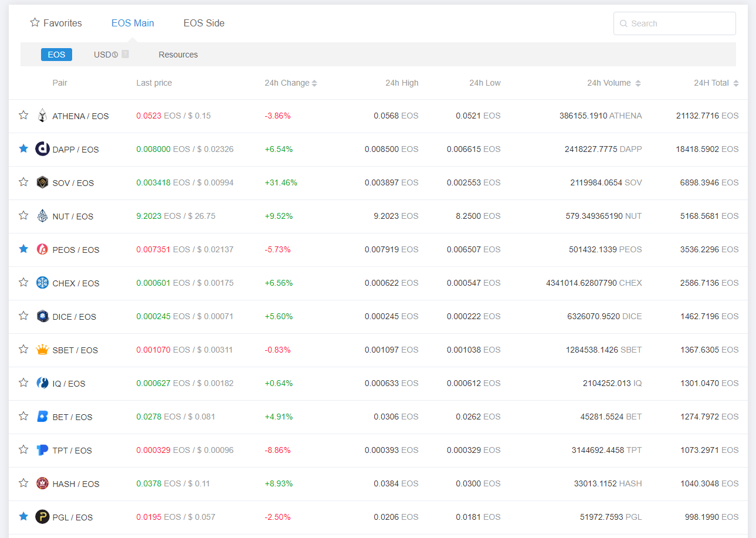Click the NUT token logo icon

42,216
